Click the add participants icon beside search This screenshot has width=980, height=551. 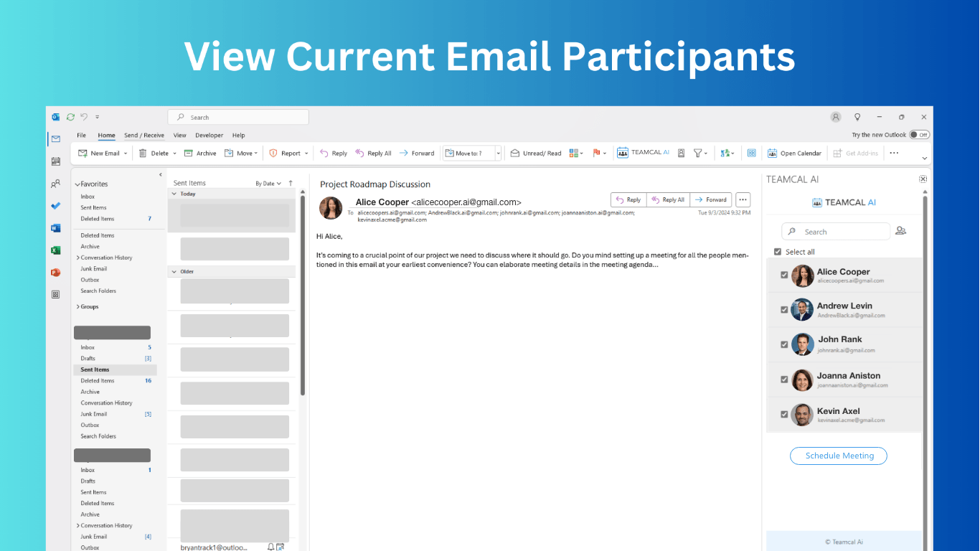coord(901,231)
